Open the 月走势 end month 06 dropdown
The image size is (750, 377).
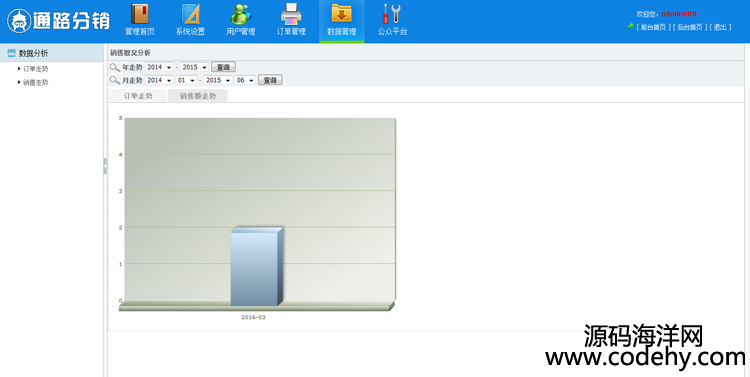click(x=245, y=80)
